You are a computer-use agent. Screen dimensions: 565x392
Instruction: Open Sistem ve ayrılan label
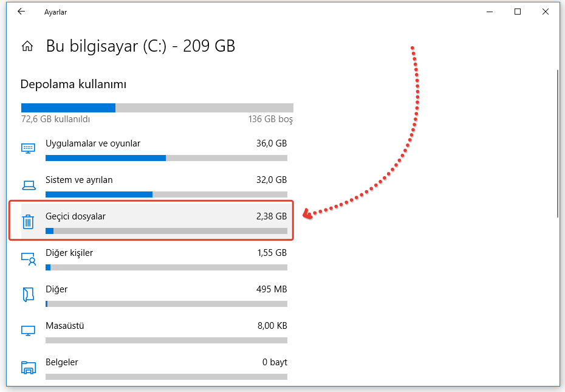pyautogui.click(x=79, y=180)
